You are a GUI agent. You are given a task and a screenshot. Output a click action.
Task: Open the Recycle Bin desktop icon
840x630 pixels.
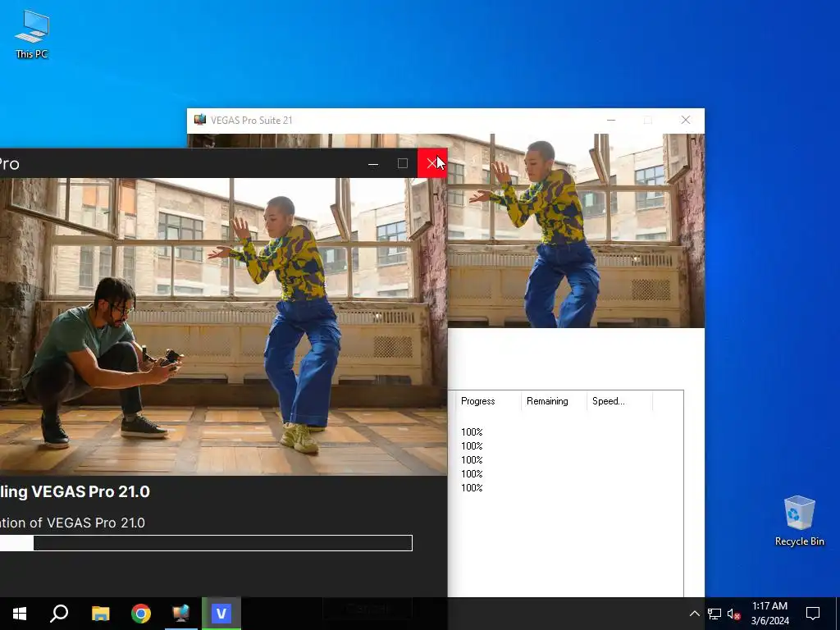[799, 521]
